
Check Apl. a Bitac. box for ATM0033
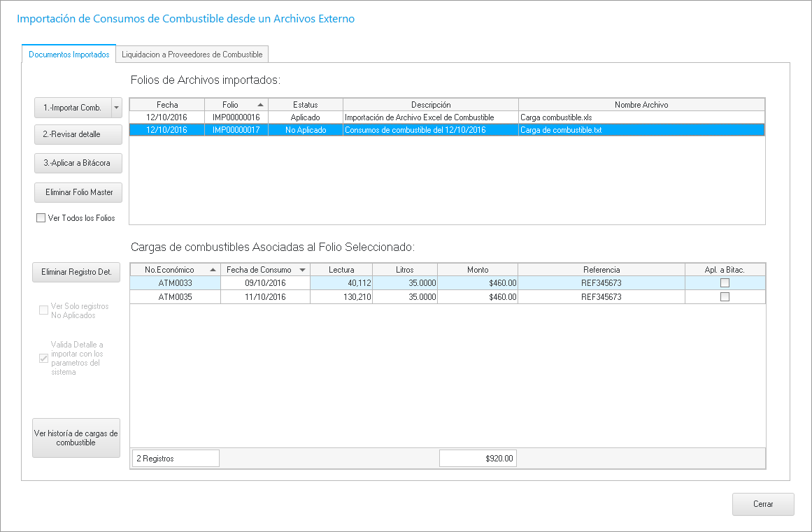725,283
